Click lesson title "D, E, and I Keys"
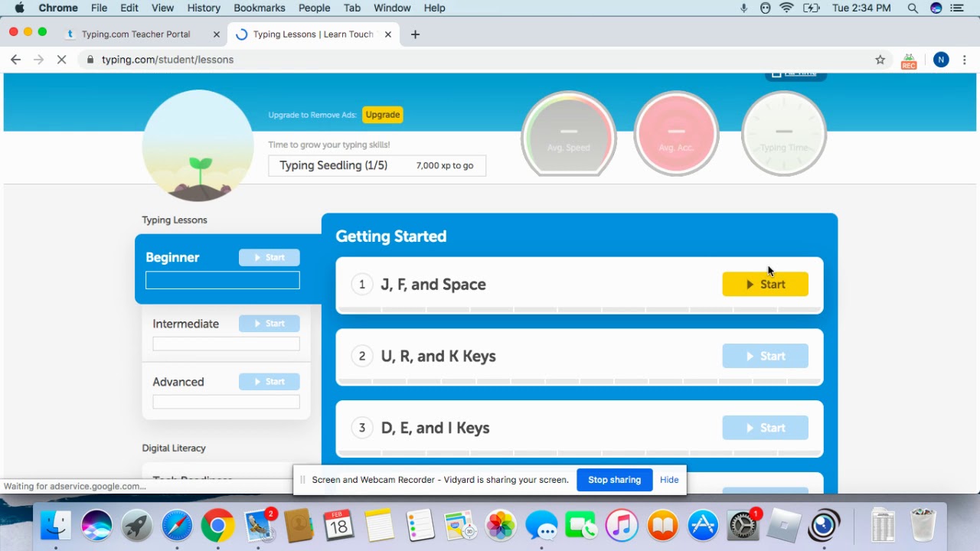 click(x=435, y=428)
